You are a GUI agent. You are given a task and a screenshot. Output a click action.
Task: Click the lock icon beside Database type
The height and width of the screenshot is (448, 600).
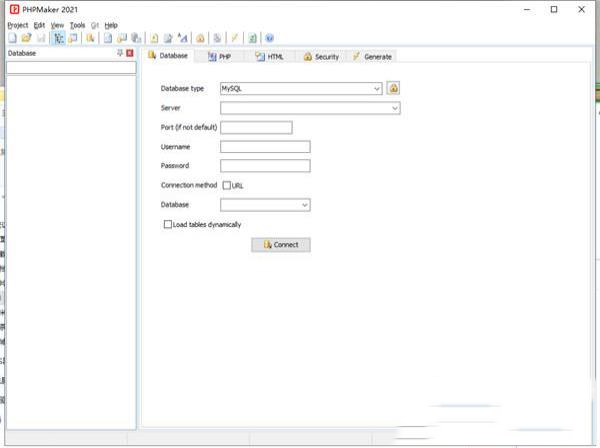coord(393,88)
